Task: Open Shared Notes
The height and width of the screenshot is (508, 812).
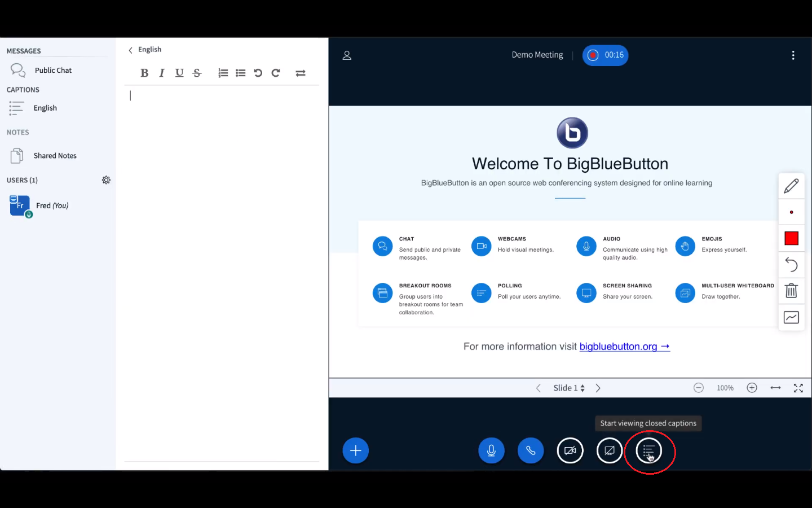Action: (55, 156)
